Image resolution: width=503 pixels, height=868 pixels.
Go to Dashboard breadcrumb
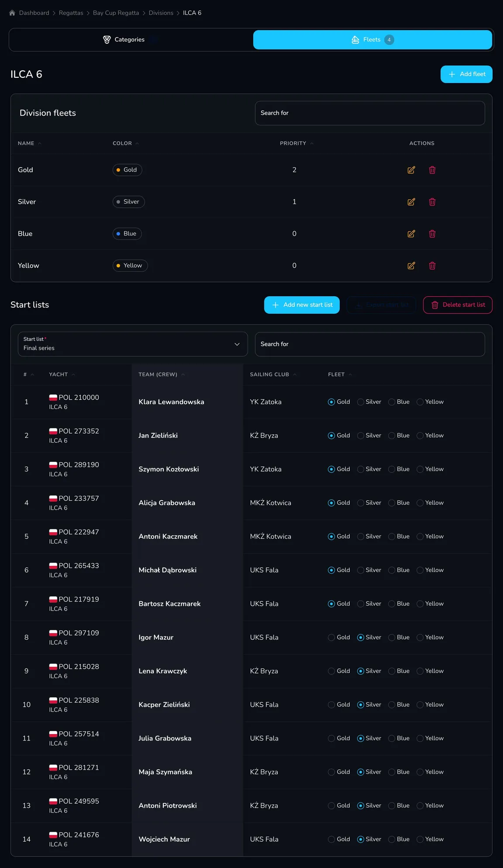pyautogui.click(x=34, y=13)
